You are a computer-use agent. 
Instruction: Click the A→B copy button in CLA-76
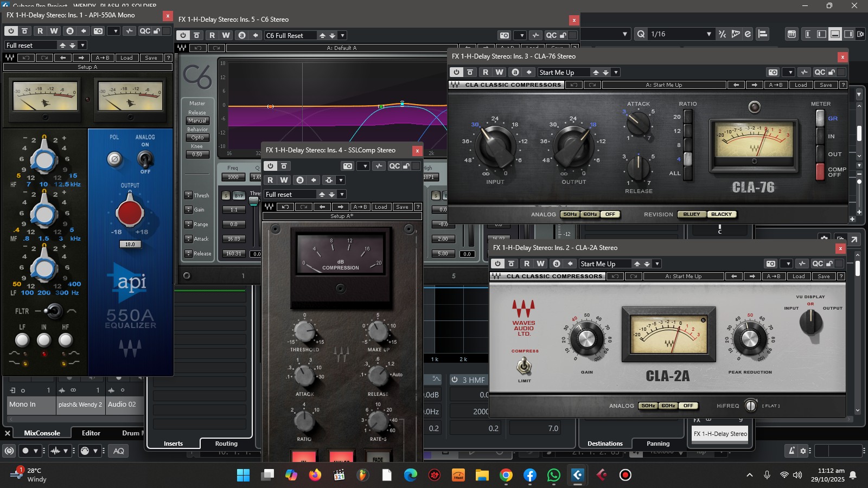pos(775,85)
